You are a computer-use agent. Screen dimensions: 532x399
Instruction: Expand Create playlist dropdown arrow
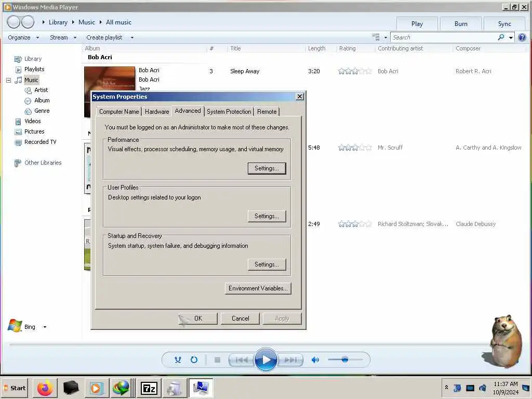[132, 37]
